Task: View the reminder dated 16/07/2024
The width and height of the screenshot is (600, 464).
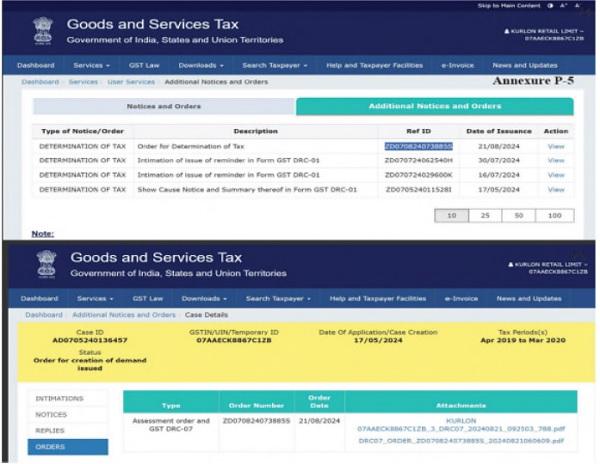Action: pos(556,175)
